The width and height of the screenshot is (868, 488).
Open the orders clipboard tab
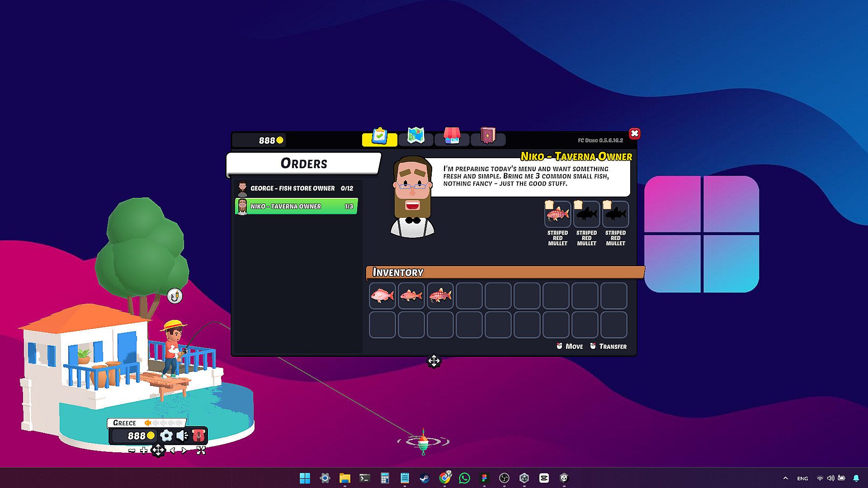[x=379, y=137]
